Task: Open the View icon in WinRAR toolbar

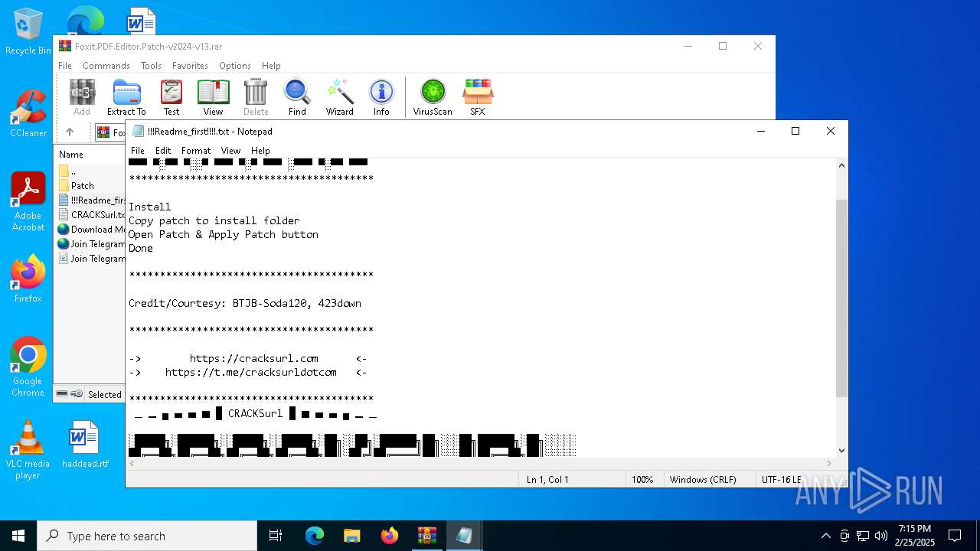Action: (x=213, y=97)
